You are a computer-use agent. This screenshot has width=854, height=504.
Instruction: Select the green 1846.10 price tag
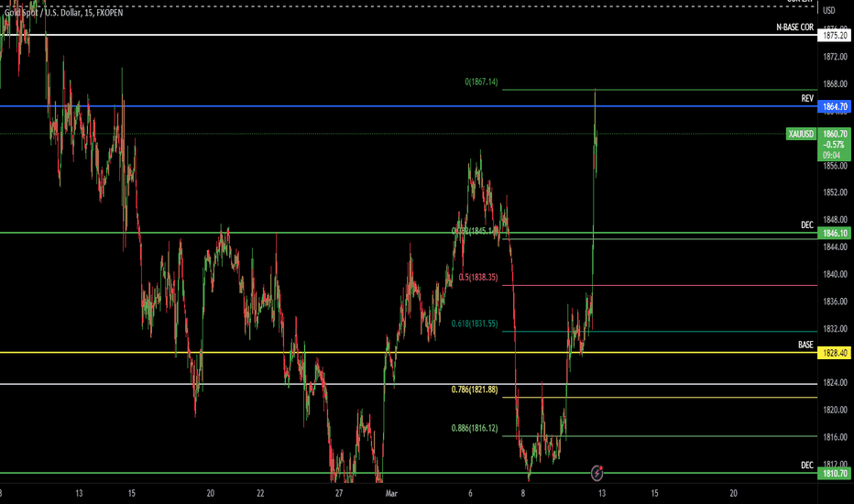(835, 233)
